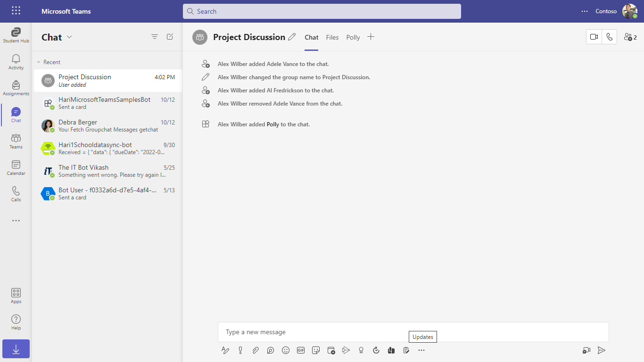This screenshot has height=362, width=644.
Task: Click "Alex Wilber added Adele Vance" message
Action: point(273,64)
